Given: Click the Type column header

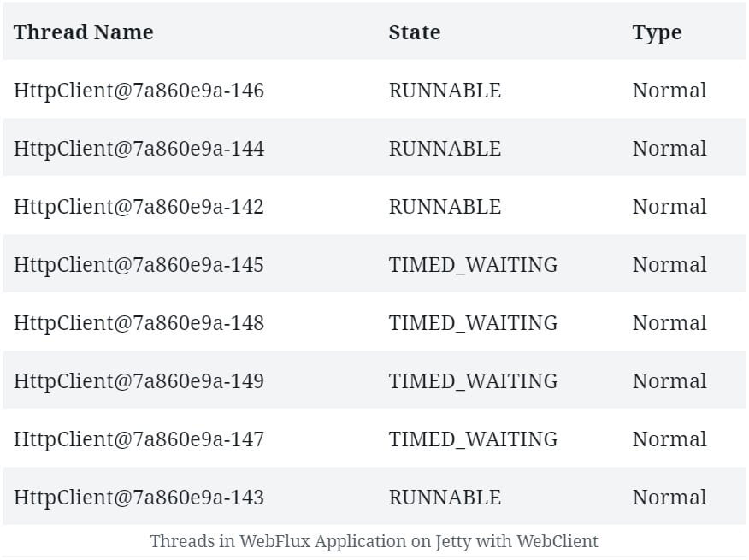Looking at the screenshot, I should (657, 32).
